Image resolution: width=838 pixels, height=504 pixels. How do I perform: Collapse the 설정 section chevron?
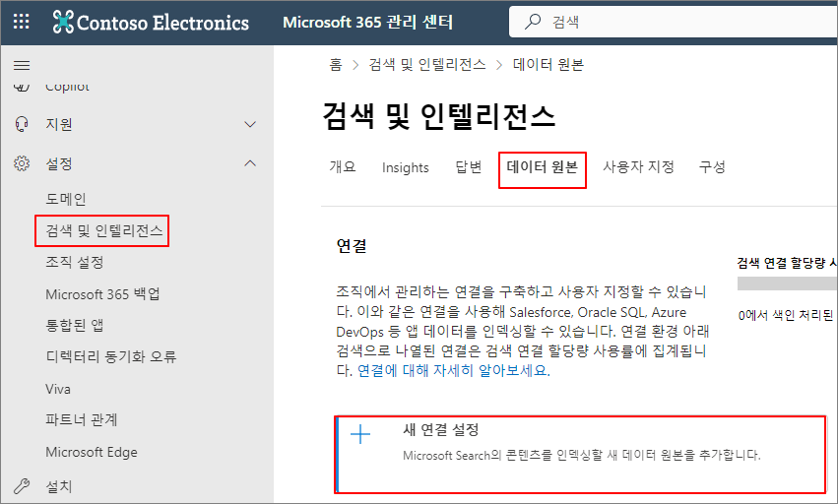click(x=250, y=163)
